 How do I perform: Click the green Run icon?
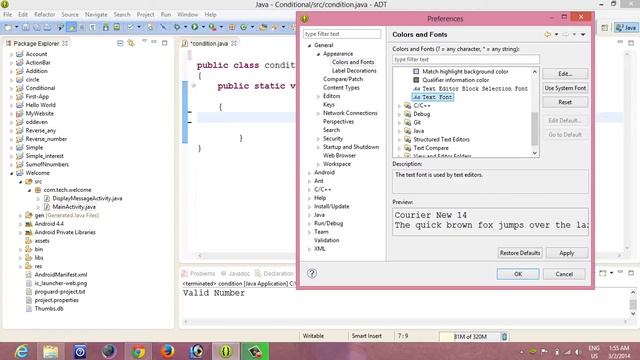pyautogui.click(x=195, y=27)
